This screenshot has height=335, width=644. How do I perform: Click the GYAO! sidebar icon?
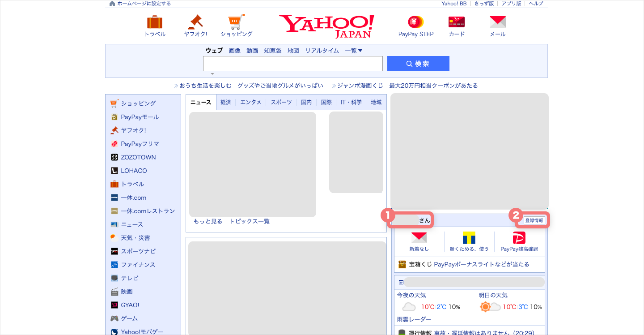(114, 305)
